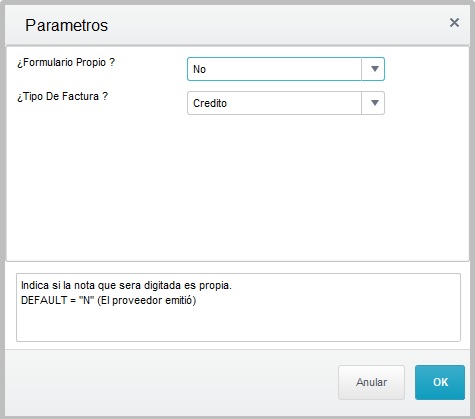Click the "Indica si la nota" help sentence
The height and width of the screenshot is (419, 475).
point(126,285)
